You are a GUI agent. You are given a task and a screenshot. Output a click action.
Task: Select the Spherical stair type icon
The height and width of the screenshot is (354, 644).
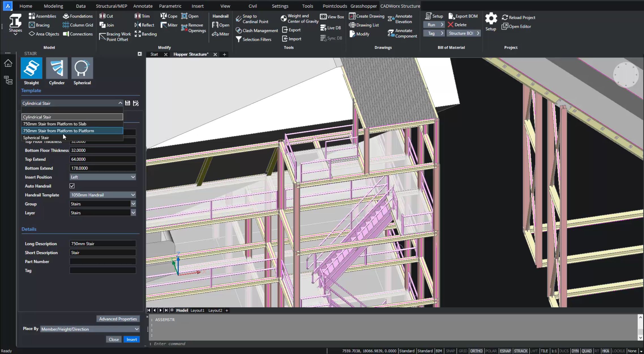click(x=82, y=68)
